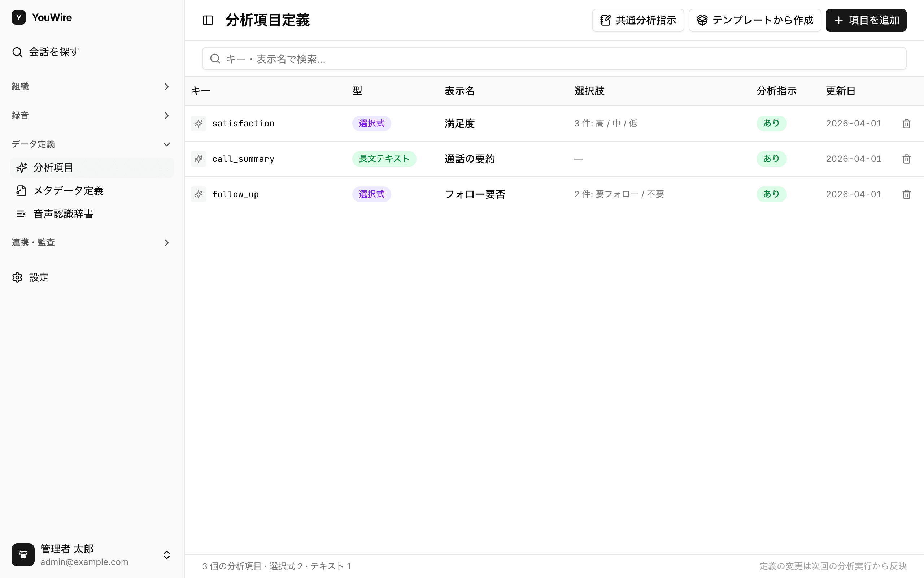Click the sparkle icon in satisfaction row
The height and width of the screenshot is (578, 924).
pyautogui.click(x=199, y=124)
